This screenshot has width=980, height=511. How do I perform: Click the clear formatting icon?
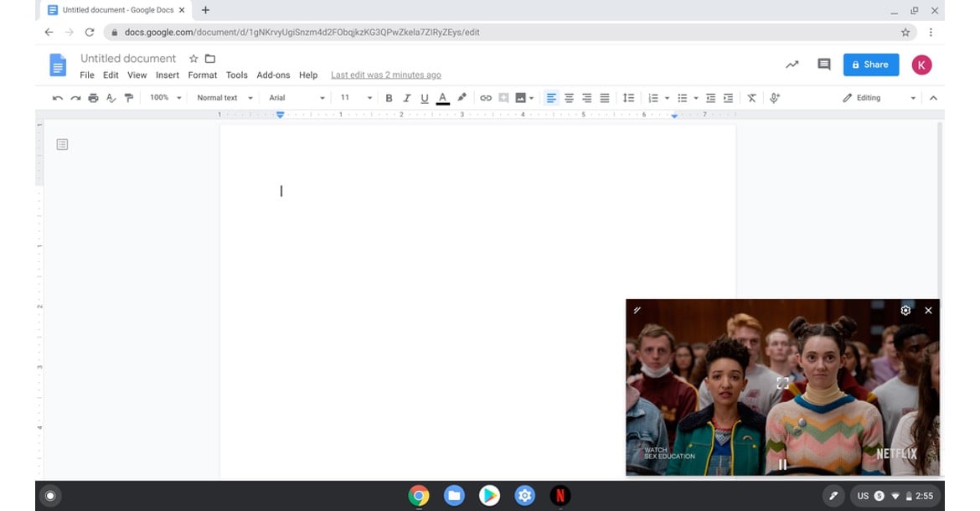tap(751, 98)
